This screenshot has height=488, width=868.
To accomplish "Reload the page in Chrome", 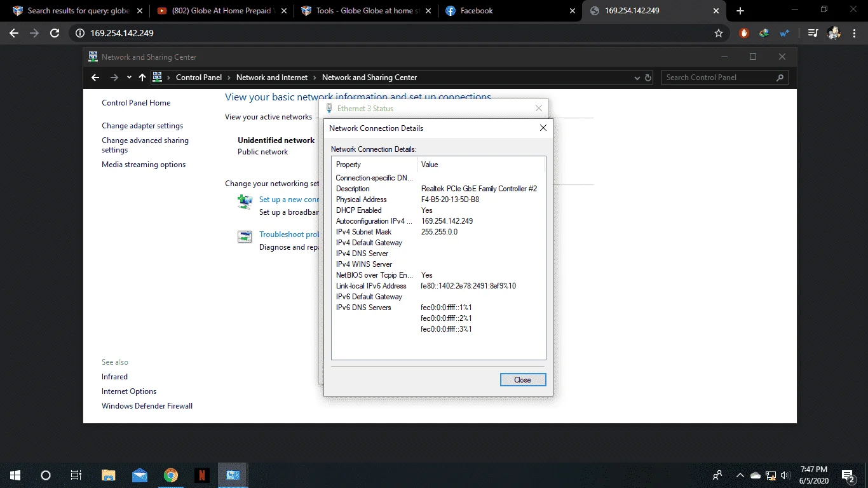I will point(55,33).
